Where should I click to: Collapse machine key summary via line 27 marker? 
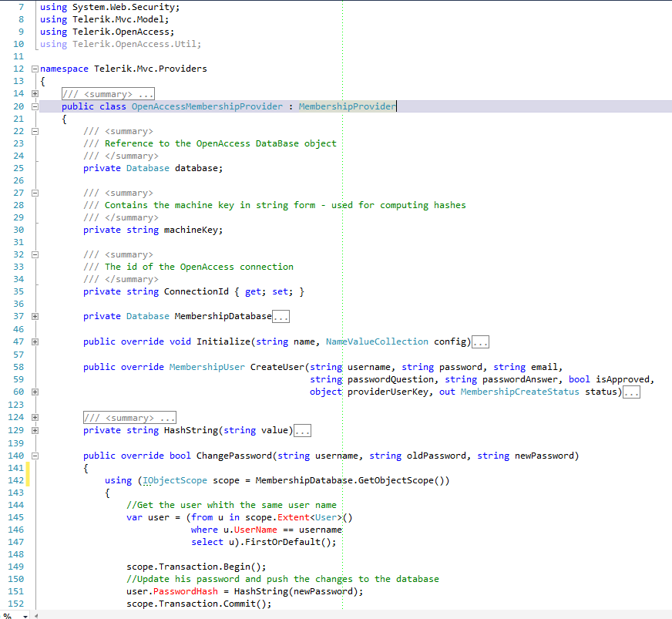pyautogui.click(x=35, y=193)
